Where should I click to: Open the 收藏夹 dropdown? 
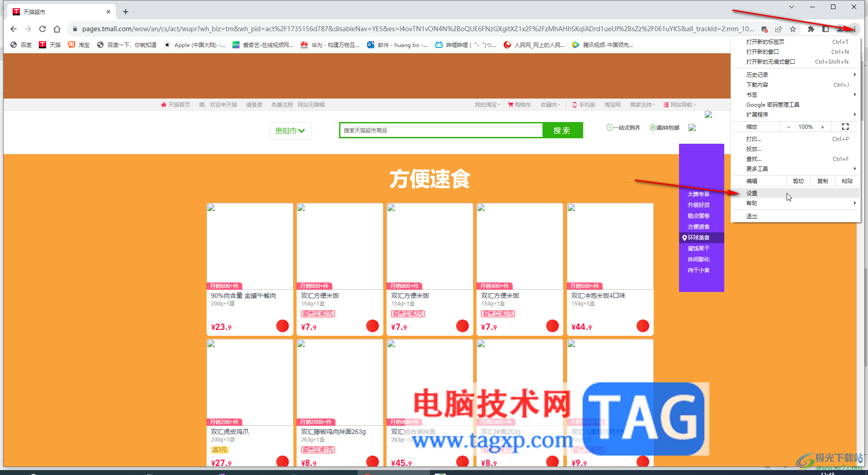[551, 105]
